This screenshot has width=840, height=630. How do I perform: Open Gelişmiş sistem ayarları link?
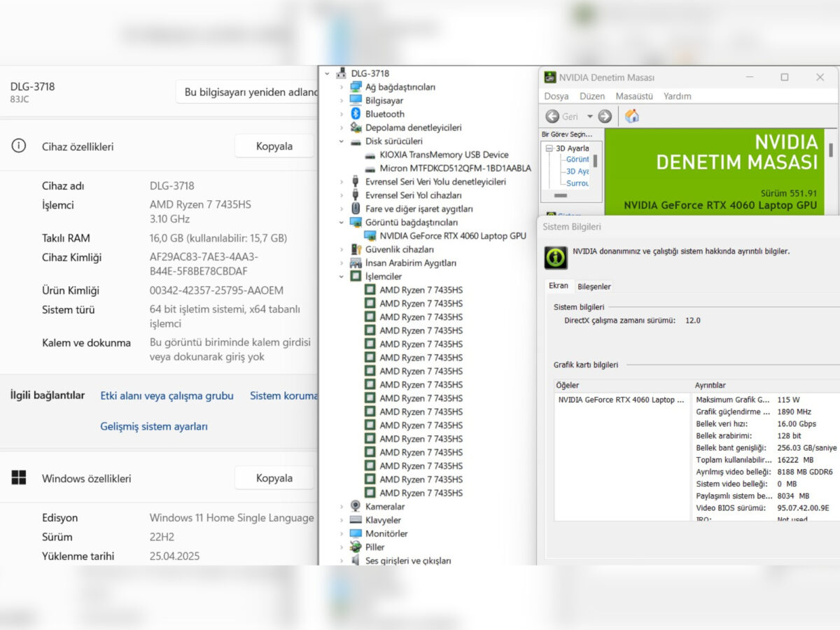(154, 426)
